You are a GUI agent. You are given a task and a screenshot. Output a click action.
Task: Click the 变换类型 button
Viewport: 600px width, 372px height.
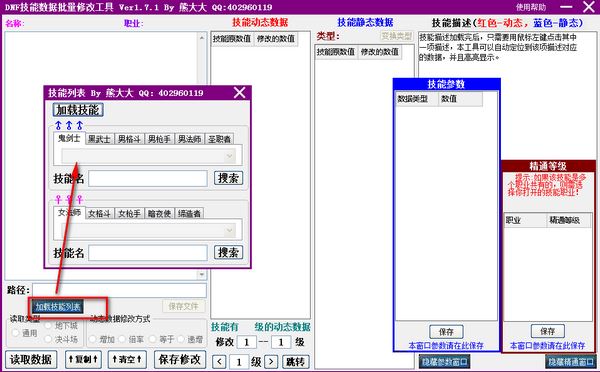pyautogui.click(x=397, y=36)
